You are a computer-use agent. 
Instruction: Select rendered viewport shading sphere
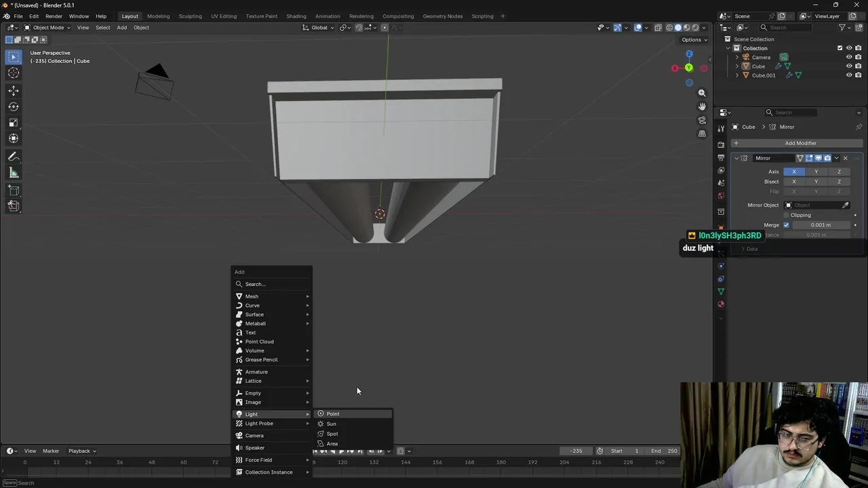695,28
